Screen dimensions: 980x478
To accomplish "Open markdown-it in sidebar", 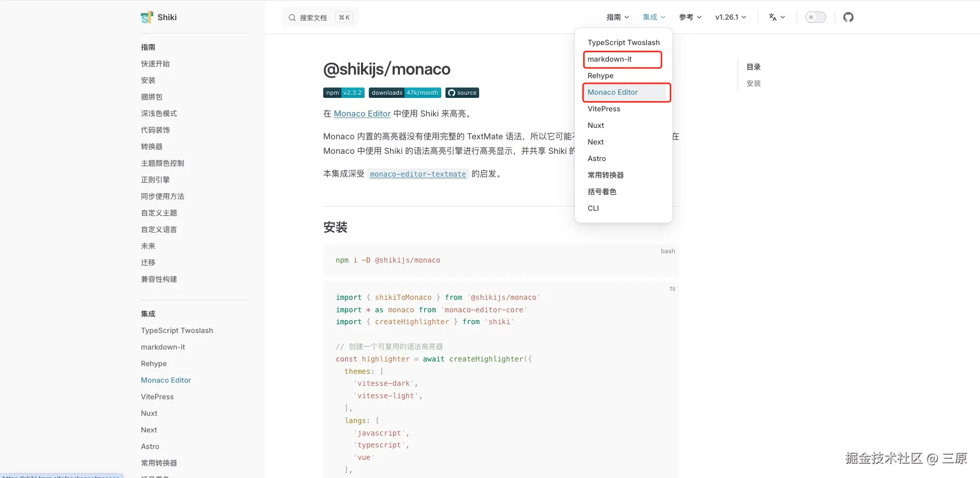I will [x=163, y=347].
